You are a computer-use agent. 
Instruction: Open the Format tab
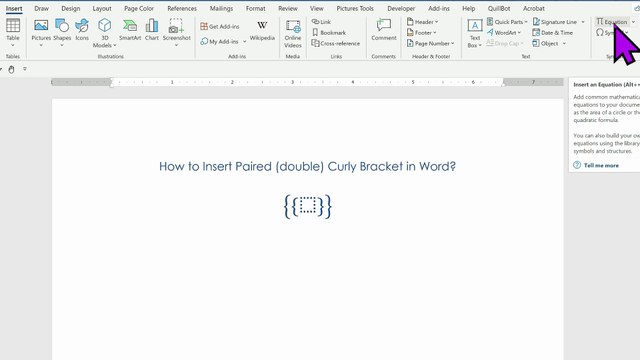pos(256,8)
